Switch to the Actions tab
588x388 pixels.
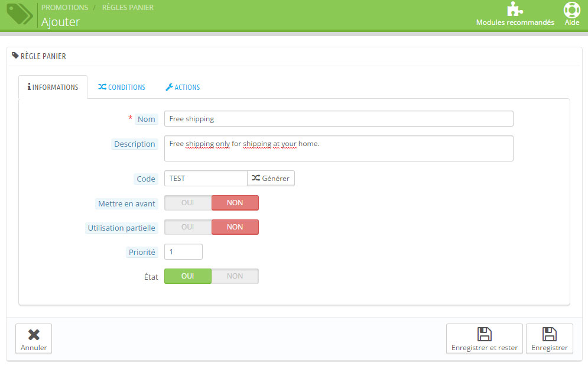[x=183, y=87]
